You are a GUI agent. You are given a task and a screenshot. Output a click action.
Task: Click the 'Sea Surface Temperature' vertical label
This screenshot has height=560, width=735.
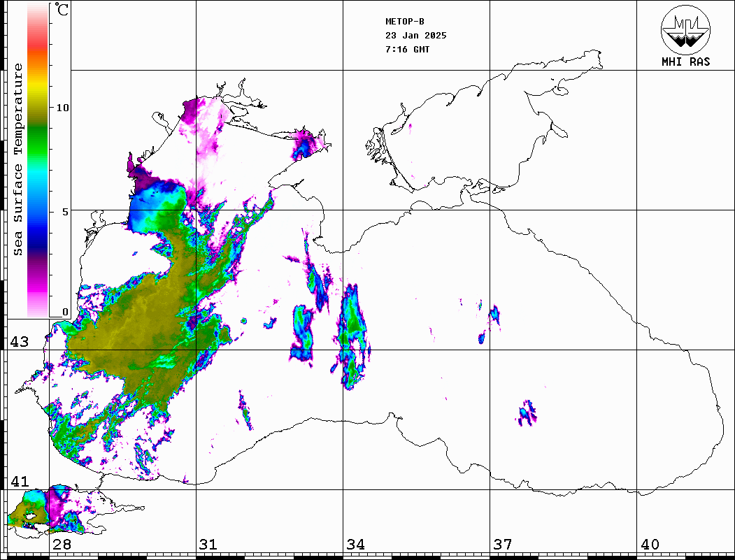tap(17, 159)
